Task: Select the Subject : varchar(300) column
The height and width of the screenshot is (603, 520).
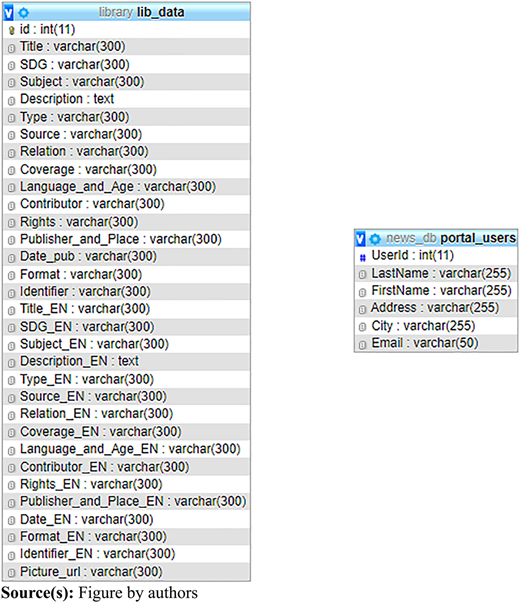Action: pyautogui.click(x=127, y=82)
